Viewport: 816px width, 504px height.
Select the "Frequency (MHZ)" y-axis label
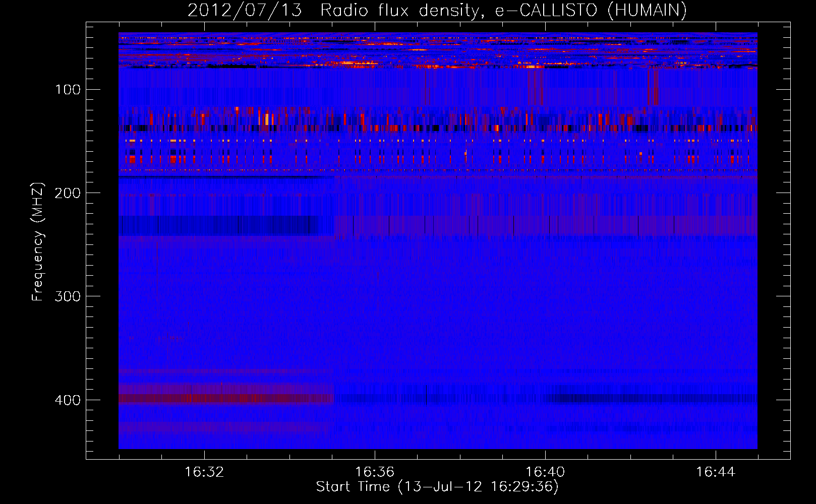pos(38,241)
